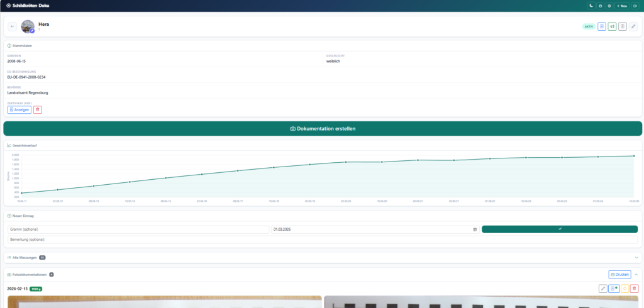The height and width of the screenshot is (308, 644).
Task: Go back using the left arrow button
Action: tap(13, 26)
